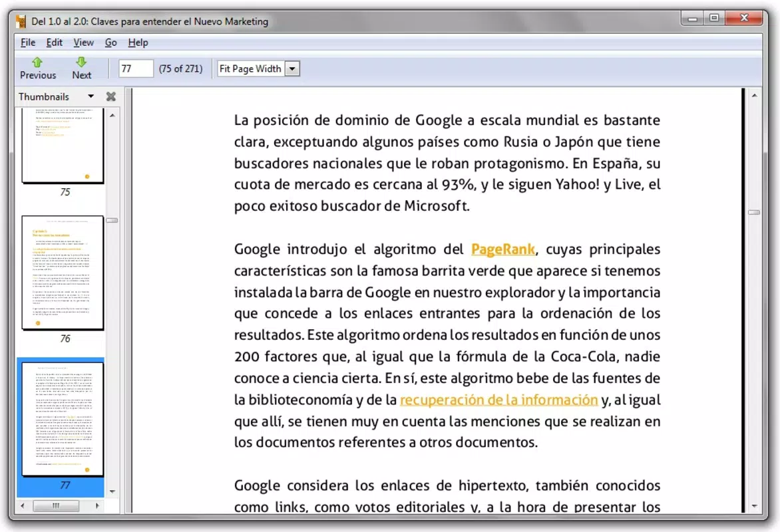Image resolution: width=780 pixels, height=532 pixels.
Task: Minimize the document viewer window
Action: pos(692,18)
